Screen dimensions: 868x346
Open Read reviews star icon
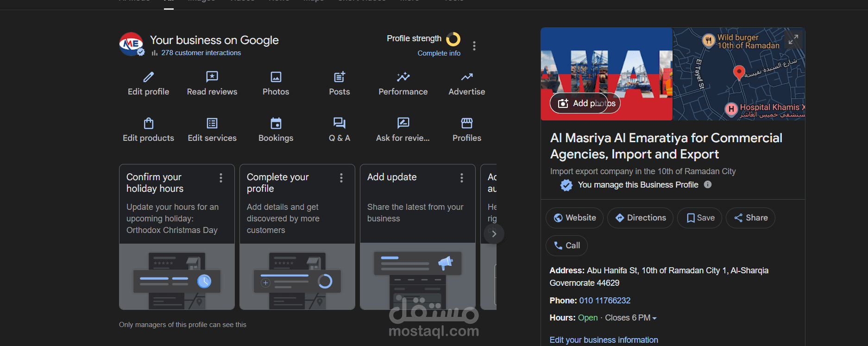[212, 77]
